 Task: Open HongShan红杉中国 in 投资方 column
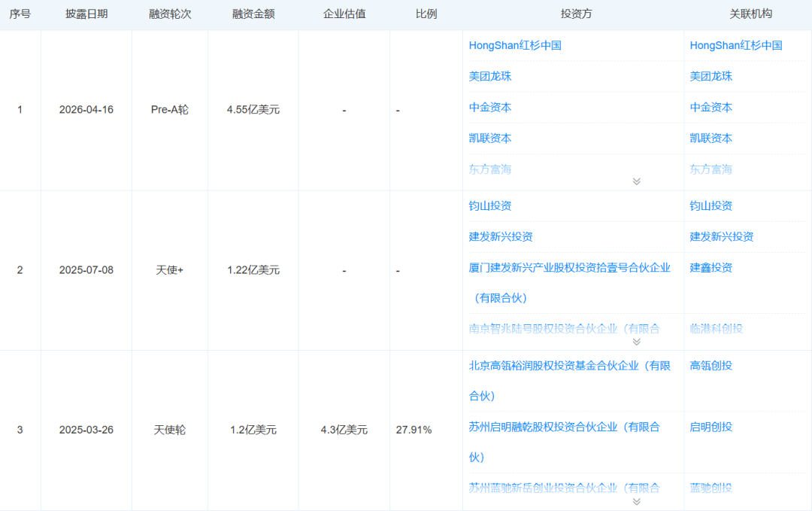tap(515, 46)
